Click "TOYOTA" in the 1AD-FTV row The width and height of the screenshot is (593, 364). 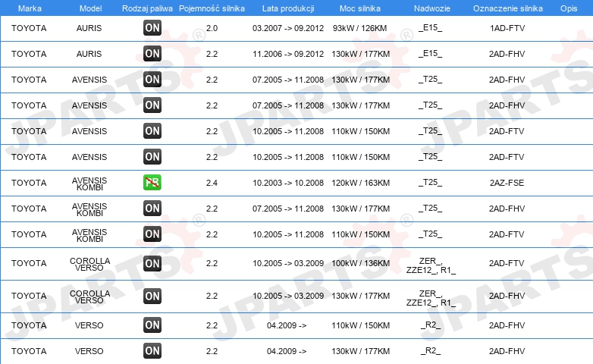pyautogui.click(x=29, y=28)
